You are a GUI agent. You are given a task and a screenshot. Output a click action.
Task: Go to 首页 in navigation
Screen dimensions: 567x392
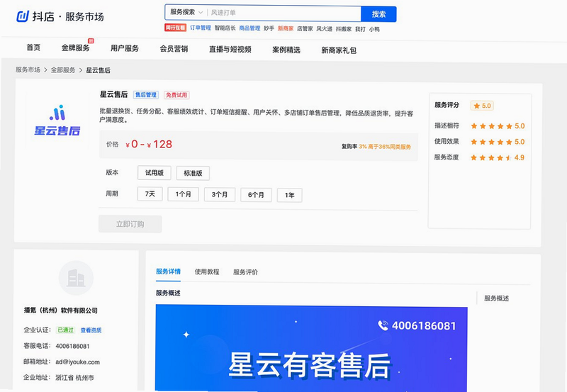[x=33, y=47]
